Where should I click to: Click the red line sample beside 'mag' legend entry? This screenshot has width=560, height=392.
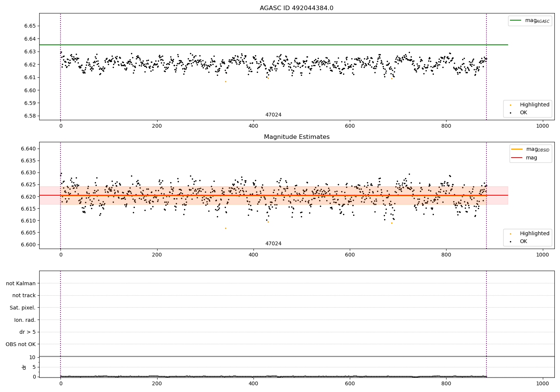coord(517,158)
